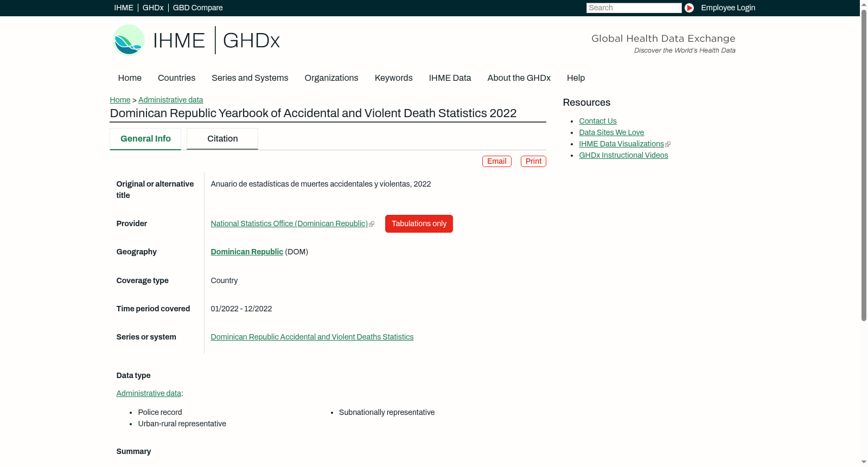Click the GHDx header logo text
Viewport: 868px width, 467px height.
click(x=251, y=41)
